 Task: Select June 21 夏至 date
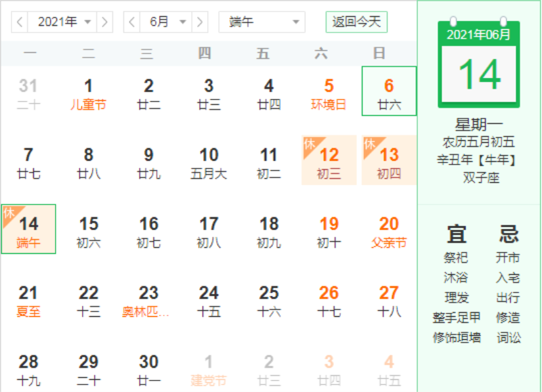pos(28,299)
